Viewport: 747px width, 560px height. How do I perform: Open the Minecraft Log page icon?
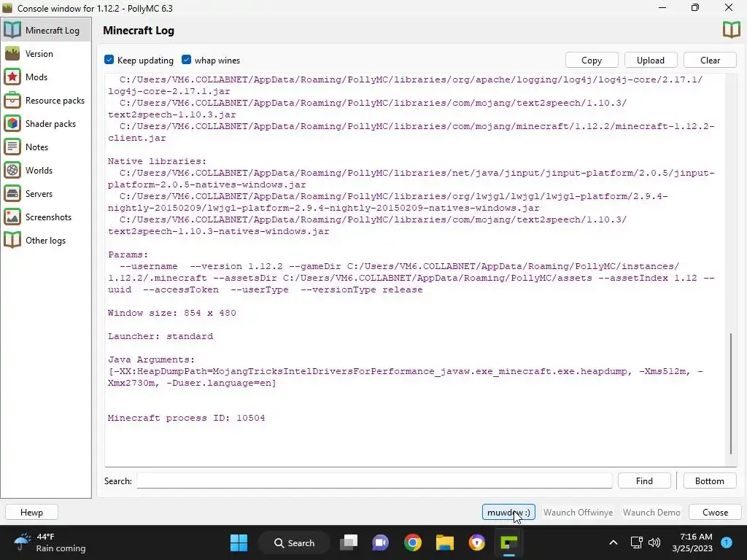pyautogui.click(x=12, y=30)
